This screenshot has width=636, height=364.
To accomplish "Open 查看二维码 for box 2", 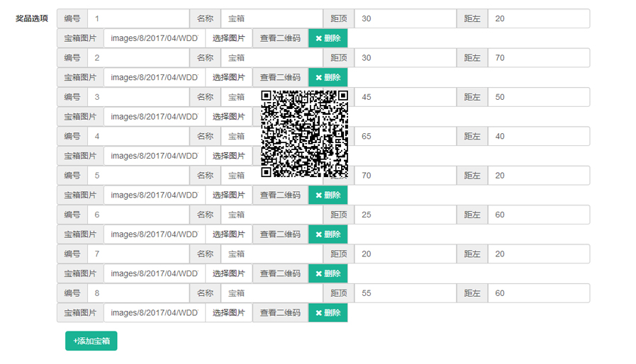I will (x=280, y=77).
